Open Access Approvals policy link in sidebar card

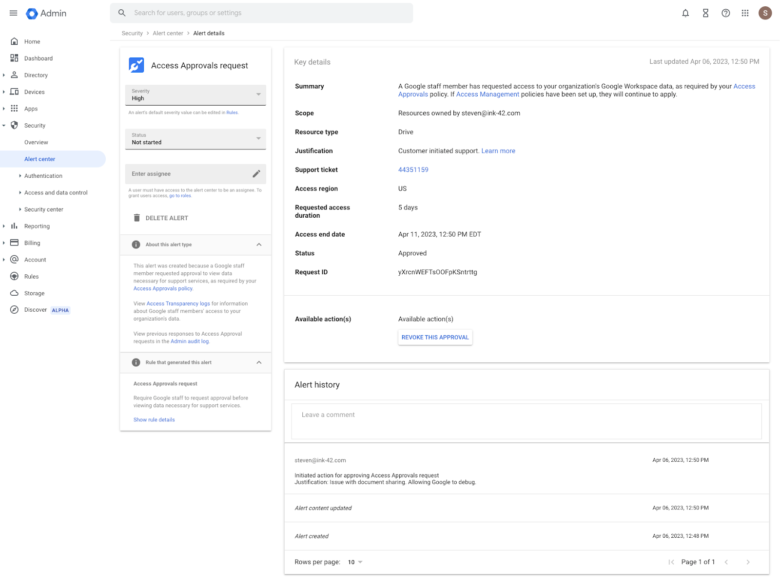163,289
